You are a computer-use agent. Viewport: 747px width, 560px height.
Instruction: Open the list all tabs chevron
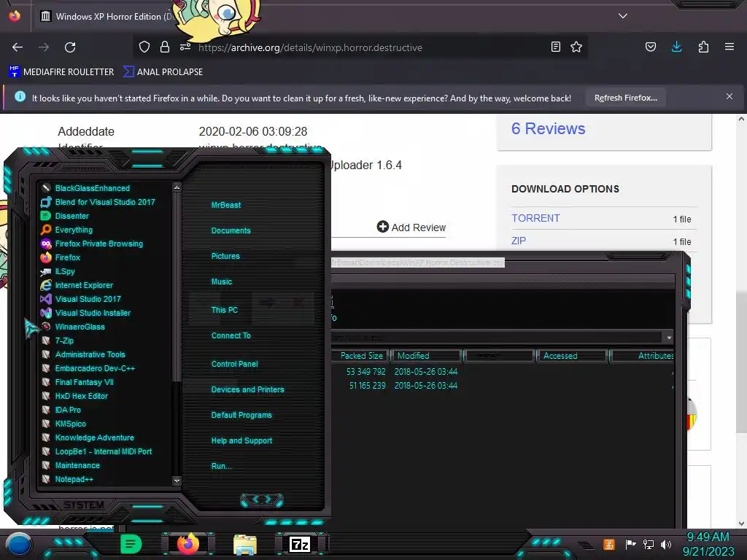[623, 16]
